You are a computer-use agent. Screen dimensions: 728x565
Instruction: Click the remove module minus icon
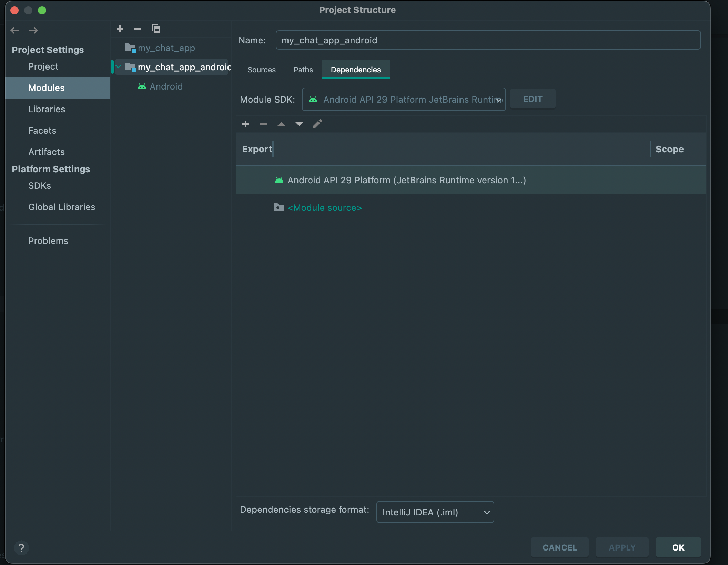(x=138, y=29)
